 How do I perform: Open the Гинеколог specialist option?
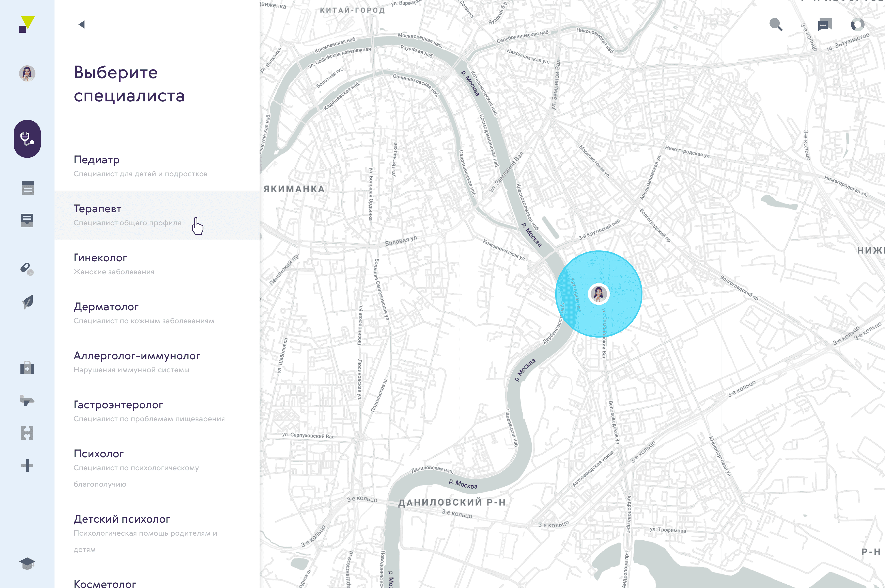point(100,258)
